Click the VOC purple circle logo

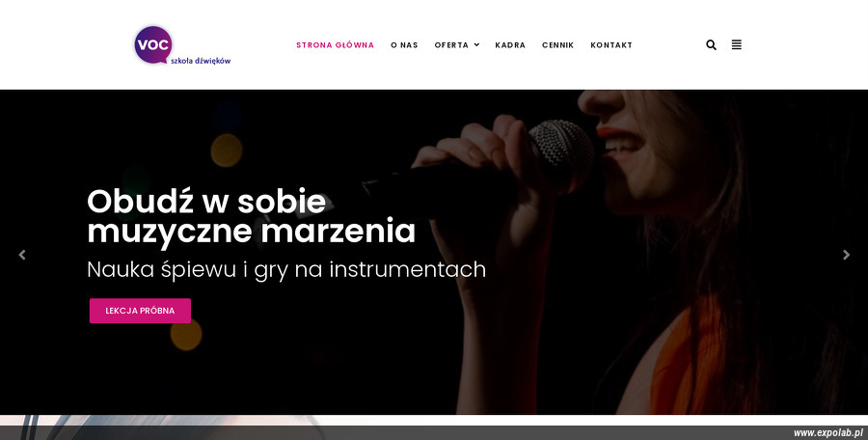tap(152, 44)
